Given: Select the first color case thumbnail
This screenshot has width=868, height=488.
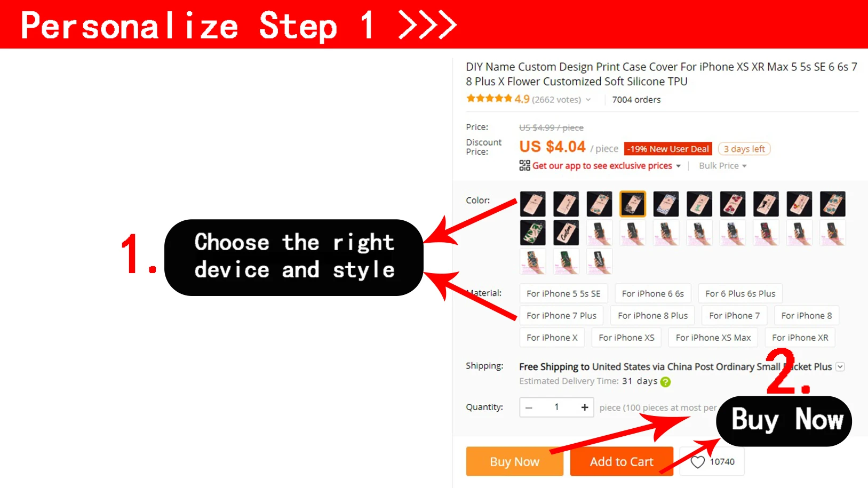Looking at the screenshot, I should [533, 204].
